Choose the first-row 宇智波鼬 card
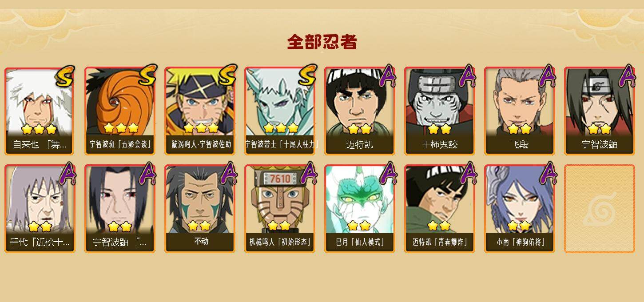The height and width of the screenshot is (302, 644). [x=600, y=111]
